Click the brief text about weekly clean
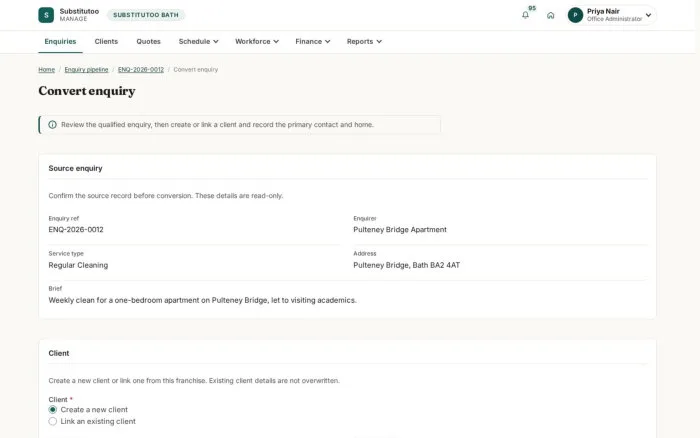 tap(202, 300)
